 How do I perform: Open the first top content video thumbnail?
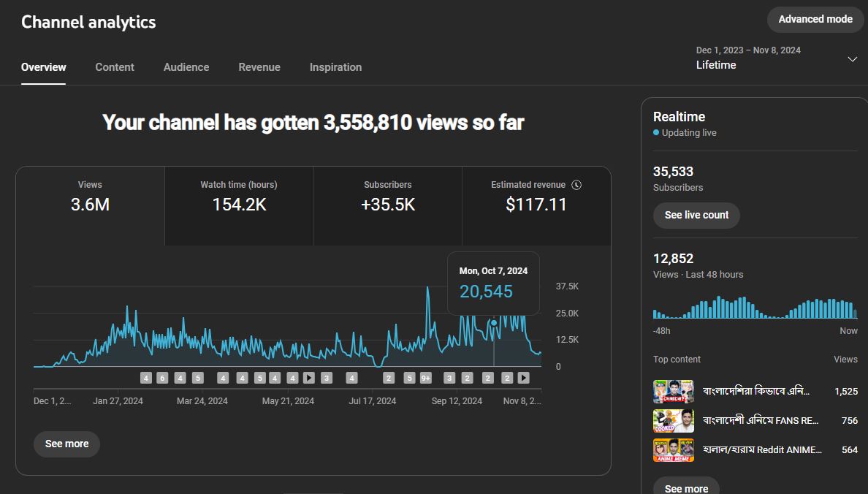tap(673, 392)
